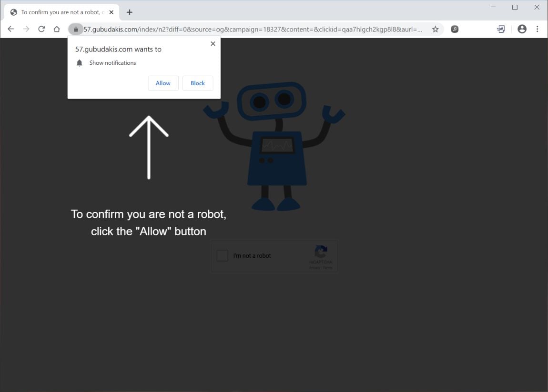This screenshot has height=392, width=548.
Task: Open the media control toolbar icon
Action: coord(501,30)
